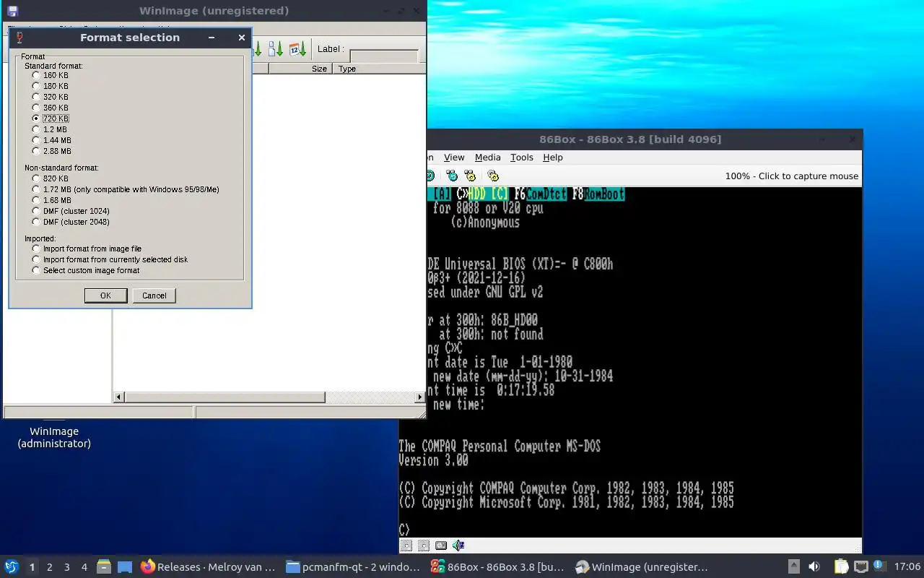Click the 17:06 clock in the taskbar
Image resolution: width=924 pixels, height=578 pixels.
click(x=907, y=567)
